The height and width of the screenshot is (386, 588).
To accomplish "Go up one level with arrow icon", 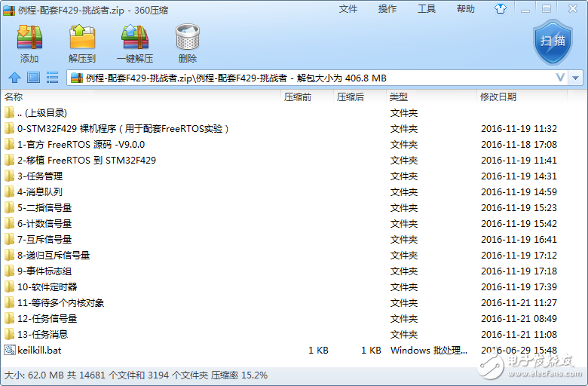I will pos(14,78).
